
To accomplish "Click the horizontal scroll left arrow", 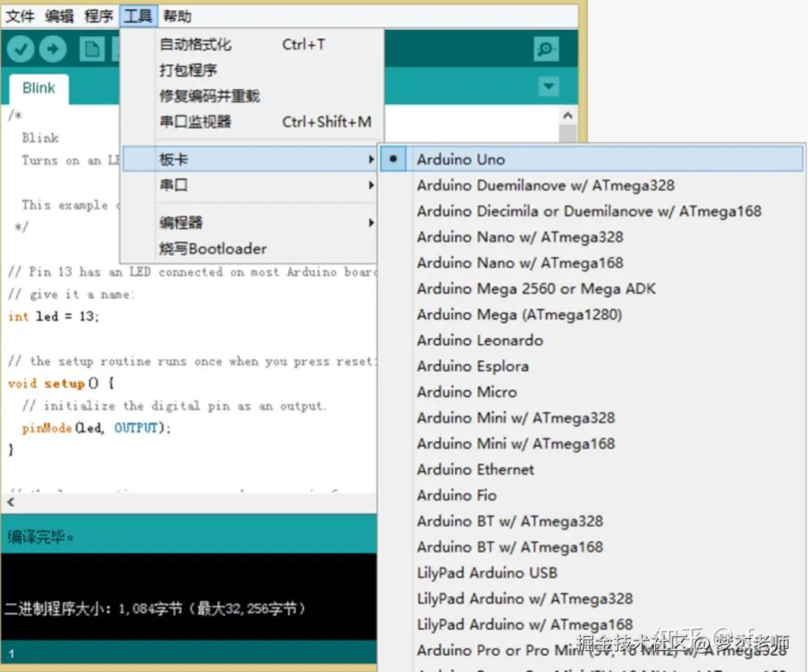I will click(x=11, y=502).
